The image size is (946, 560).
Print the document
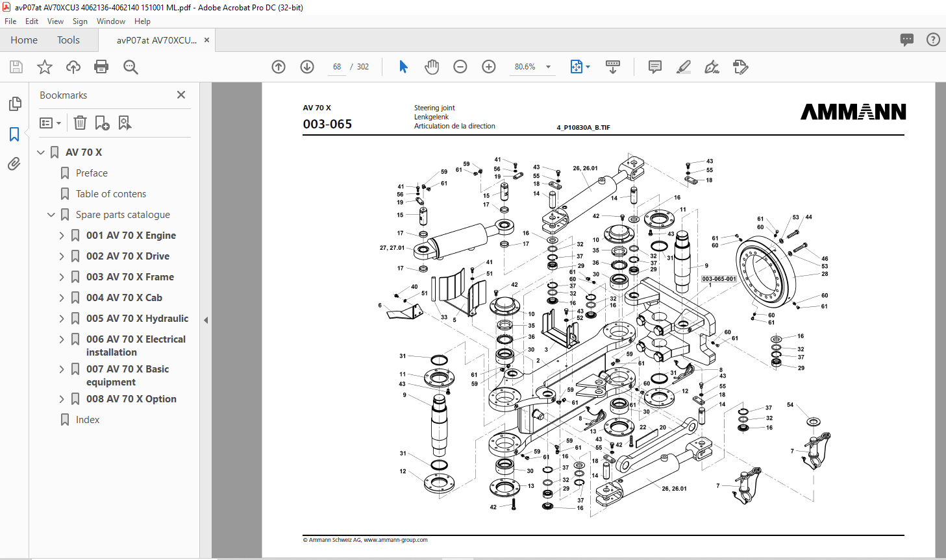click(101, 67)
